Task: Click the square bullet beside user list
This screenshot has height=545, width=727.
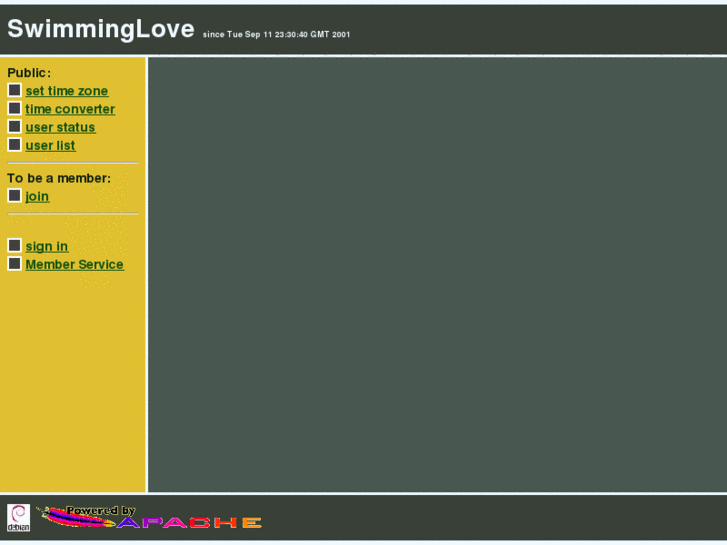Action: point(14,145)
